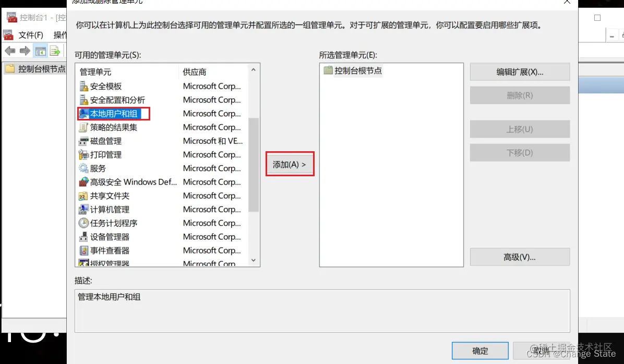The height and width of the screenshot is (364, 624).
Task: Click the 编辑扩展(X)... button
Action: (520, 72)
